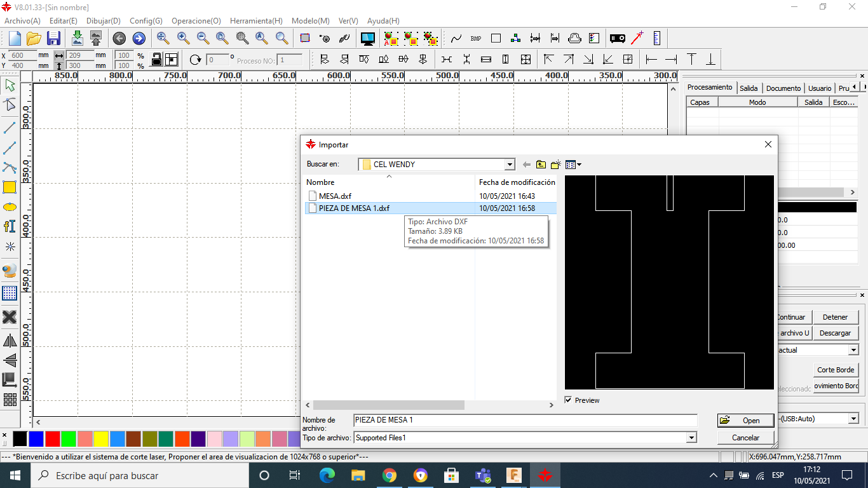Sort files by the Nombre column header

(390, 182)
